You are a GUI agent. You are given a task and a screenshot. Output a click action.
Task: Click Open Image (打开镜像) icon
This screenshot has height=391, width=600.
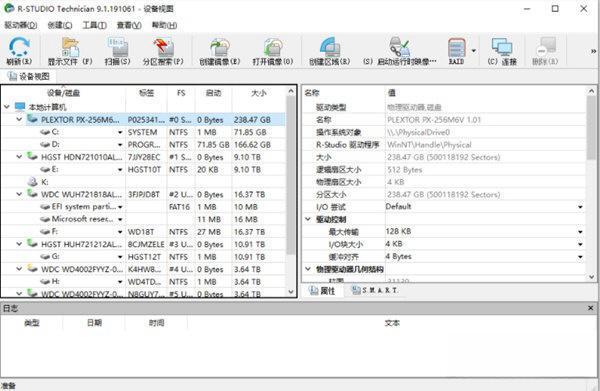tap(272, 51)
